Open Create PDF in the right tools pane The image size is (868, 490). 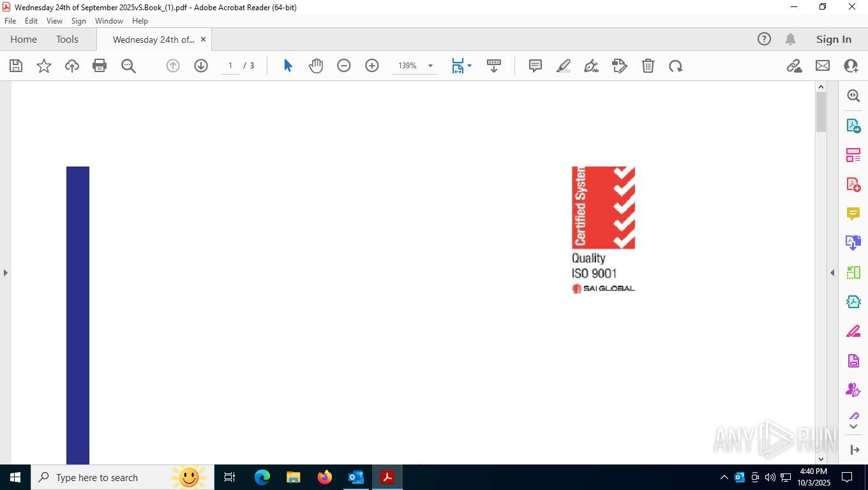(x=853, y=184)
